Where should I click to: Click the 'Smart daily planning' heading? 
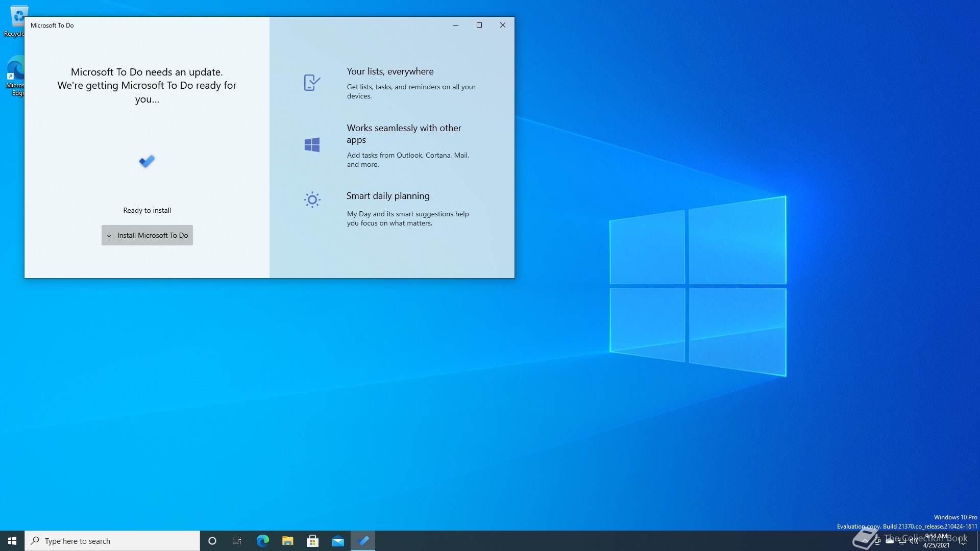click(388, 196)
